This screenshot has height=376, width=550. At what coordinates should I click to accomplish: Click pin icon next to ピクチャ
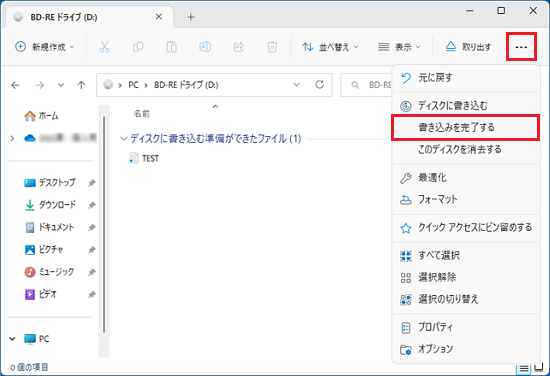pos(92,250)
